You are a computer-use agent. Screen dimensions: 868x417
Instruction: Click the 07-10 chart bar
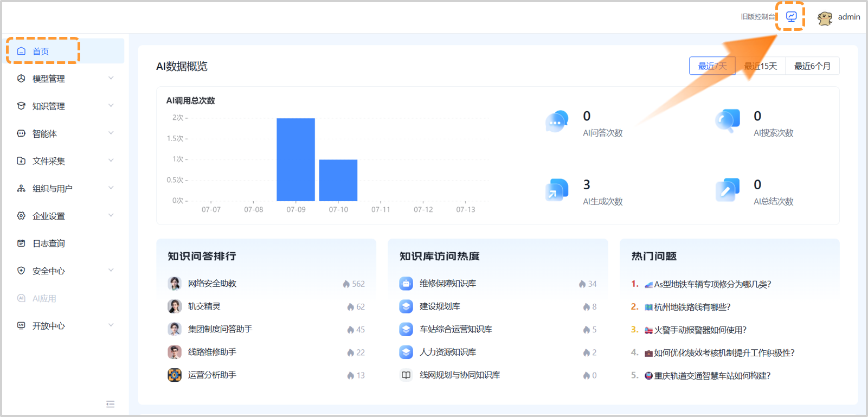pos(338,181)
